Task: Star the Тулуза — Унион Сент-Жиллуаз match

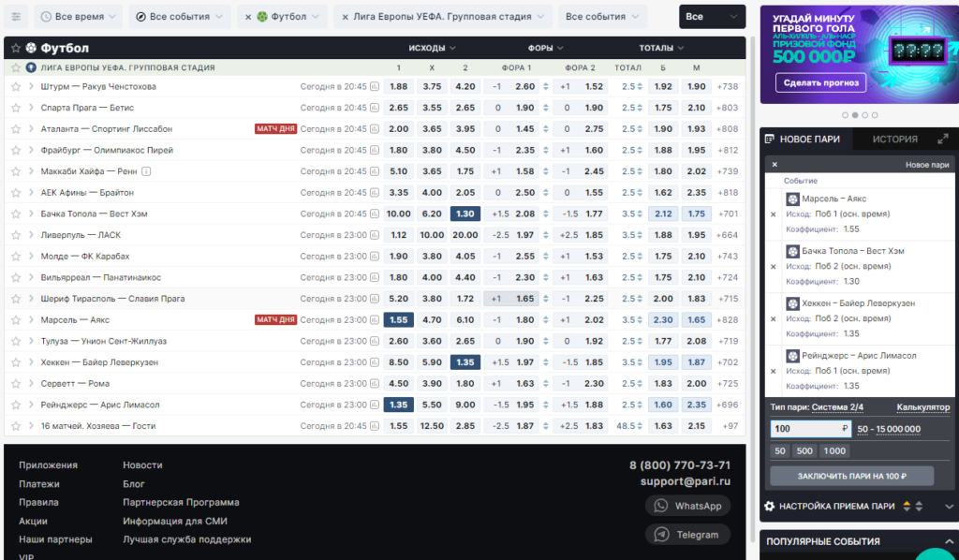Action: click(16, 341)
